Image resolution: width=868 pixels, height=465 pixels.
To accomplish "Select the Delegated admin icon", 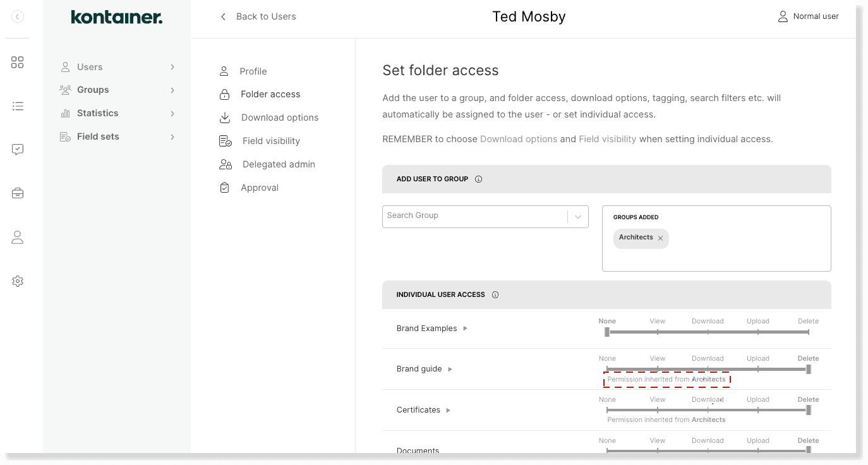I will point(225,164).
